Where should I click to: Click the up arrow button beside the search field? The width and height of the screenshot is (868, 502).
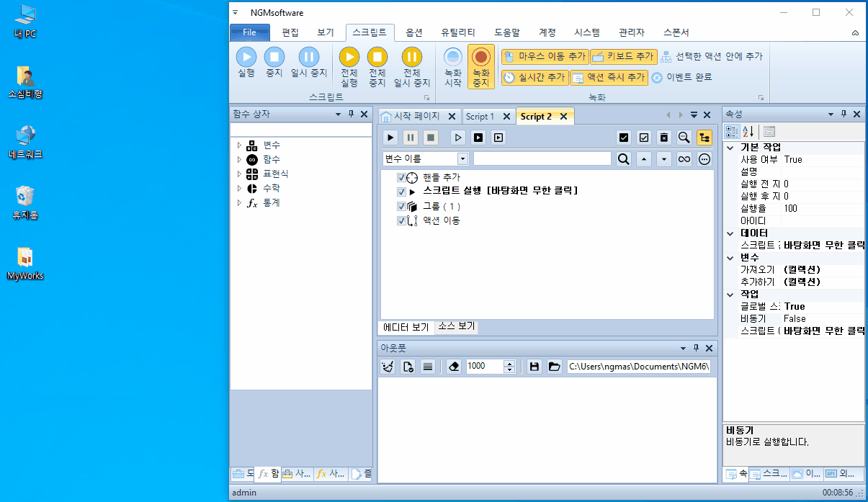pos(644,158)
